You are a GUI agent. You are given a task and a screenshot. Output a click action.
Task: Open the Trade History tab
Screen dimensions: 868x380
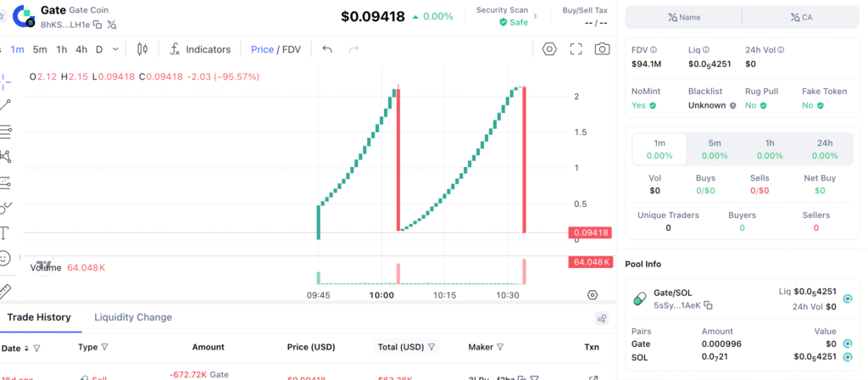tap(39, 317)
